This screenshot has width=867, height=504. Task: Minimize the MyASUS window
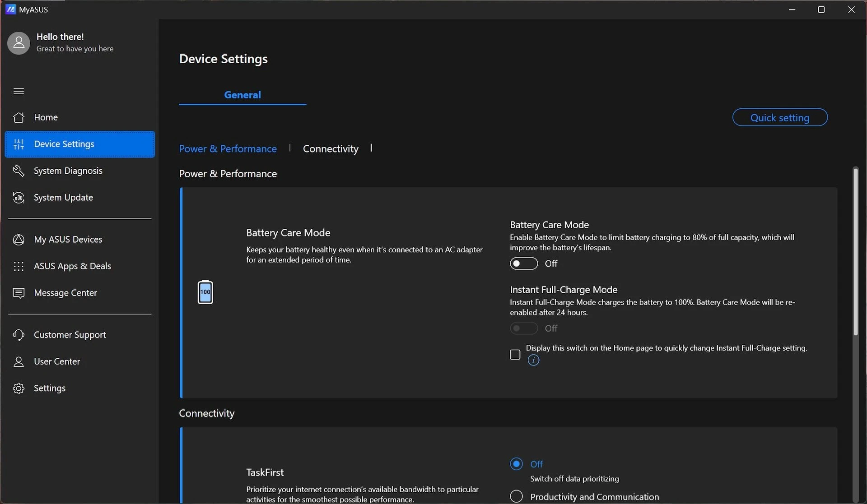(792, 9)
